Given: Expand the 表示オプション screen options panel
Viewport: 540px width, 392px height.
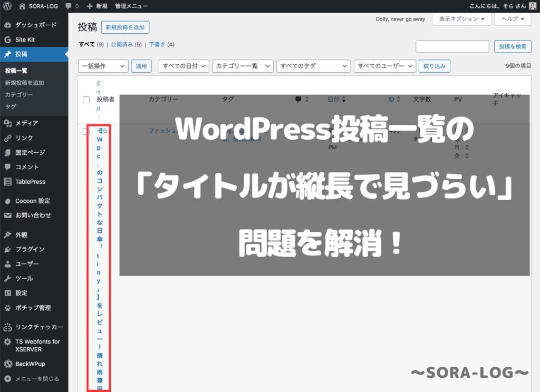Looking at the screenshot, I should (x=461, y=19).
